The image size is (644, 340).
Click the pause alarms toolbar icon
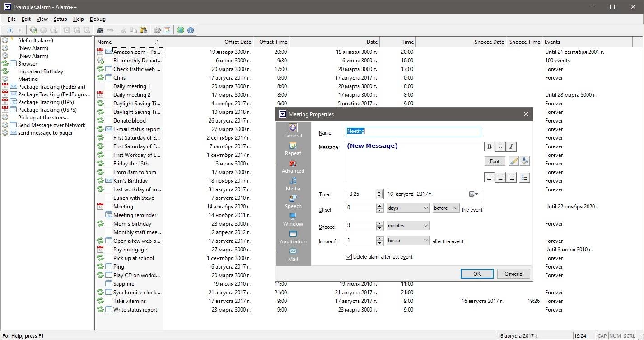coord(9,30)
